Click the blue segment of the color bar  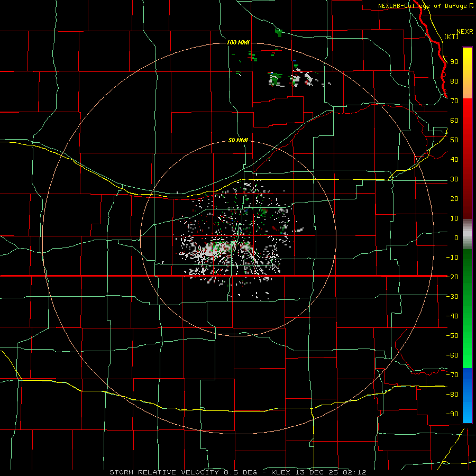point(467,396)
